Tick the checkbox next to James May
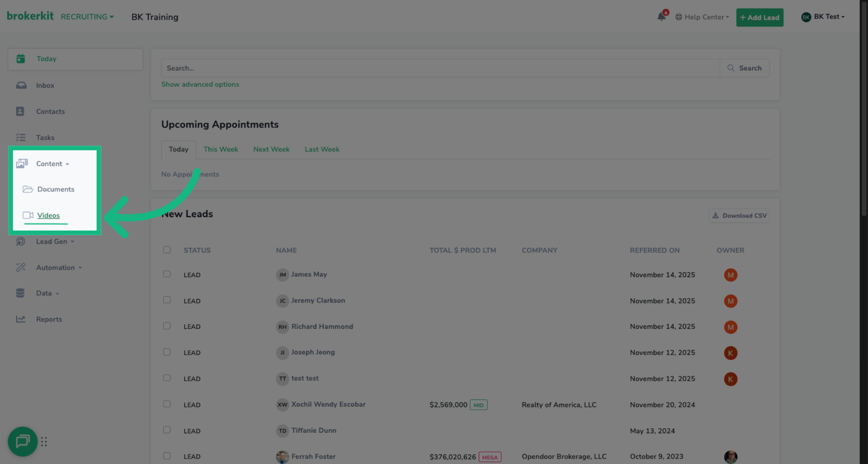This screenshot has width=868, height=464. (167, 274)
